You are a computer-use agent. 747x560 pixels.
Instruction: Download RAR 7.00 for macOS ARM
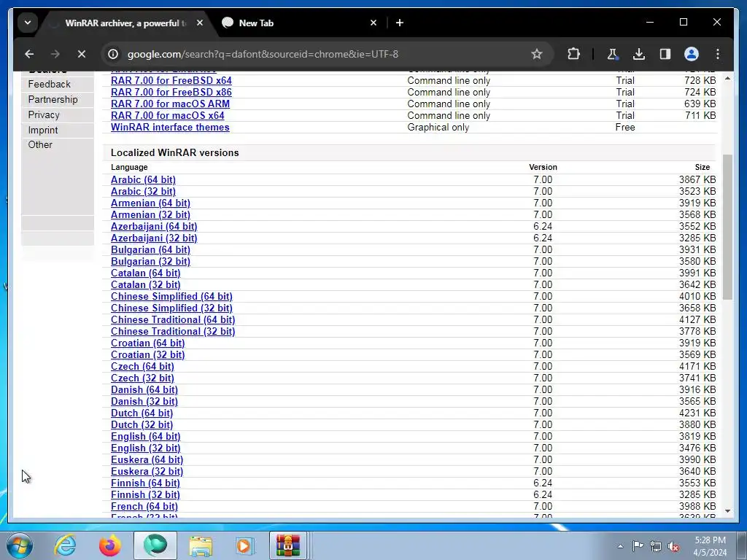[170, 104]
